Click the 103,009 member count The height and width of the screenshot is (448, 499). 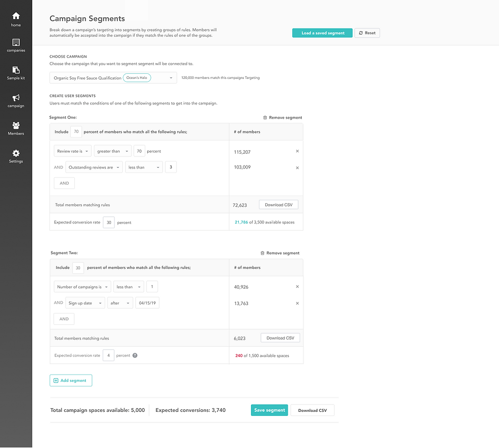pyautogui.click(x=242, y=167)
